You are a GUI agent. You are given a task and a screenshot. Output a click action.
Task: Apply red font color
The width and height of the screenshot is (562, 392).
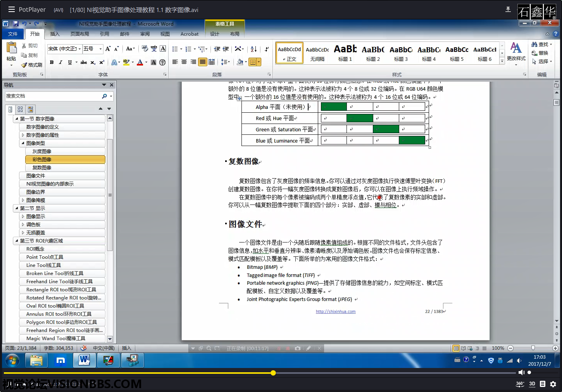pyautogui.click(x=140, y=62)
